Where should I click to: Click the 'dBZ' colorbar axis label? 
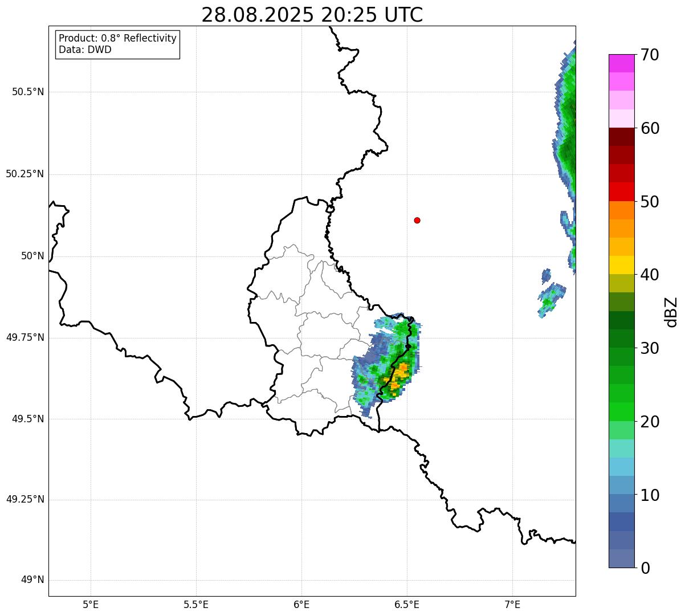672,312
